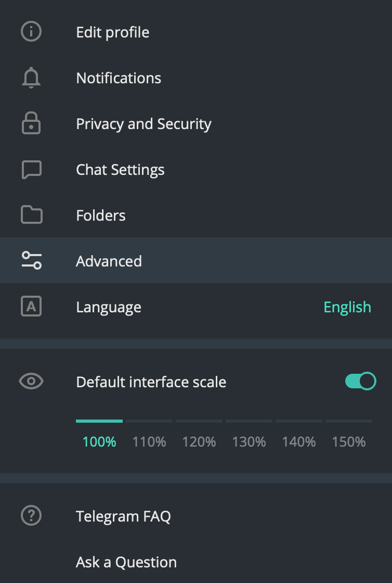The height and width of the screenshot is (583, 392).
Task: Change the language from English
Action: pos(347,307)
